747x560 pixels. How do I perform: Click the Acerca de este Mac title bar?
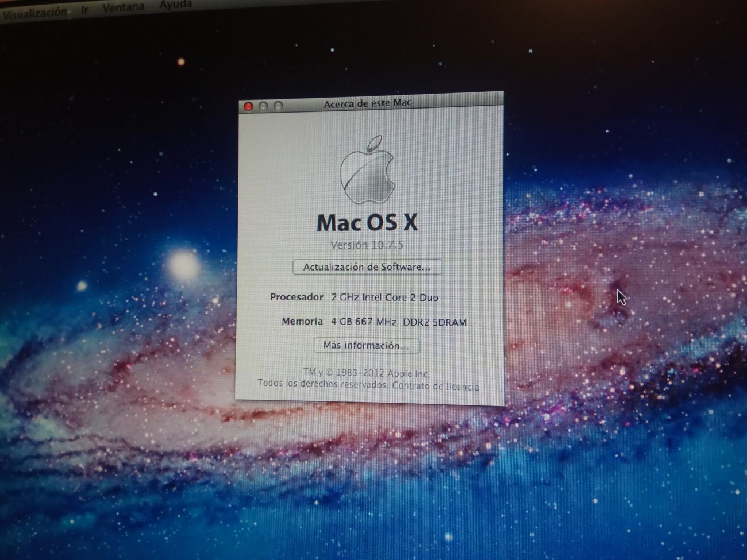(371, 103)
